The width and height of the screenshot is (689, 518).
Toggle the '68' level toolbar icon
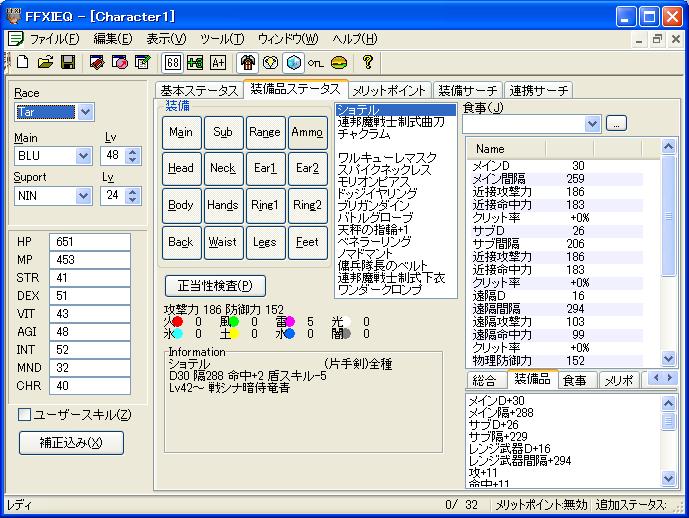click(172, 63)
